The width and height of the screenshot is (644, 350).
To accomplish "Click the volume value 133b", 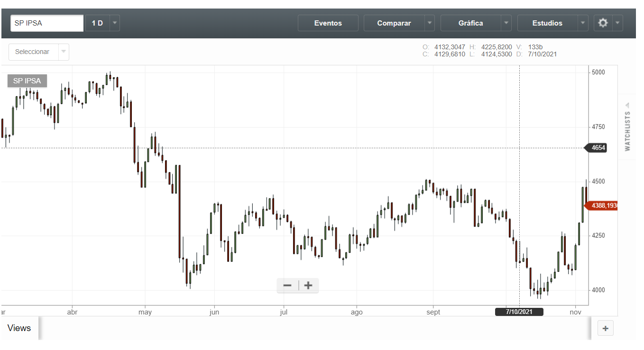I will (x=535, y=47).
